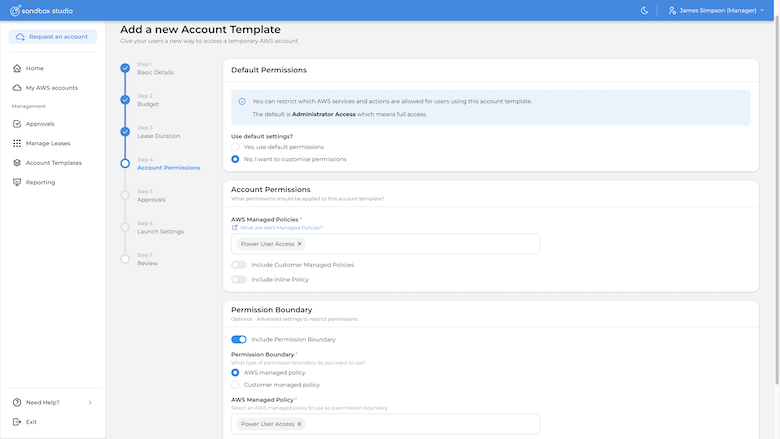Open What are AWS Managed Policies link
Viewport: 780px width, 439px height.
click(281, 228)
